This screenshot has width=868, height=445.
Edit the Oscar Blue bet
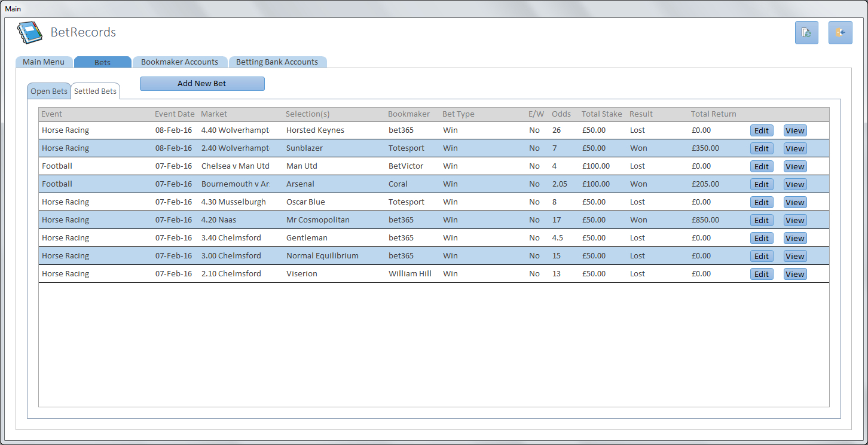coord(761,202)
